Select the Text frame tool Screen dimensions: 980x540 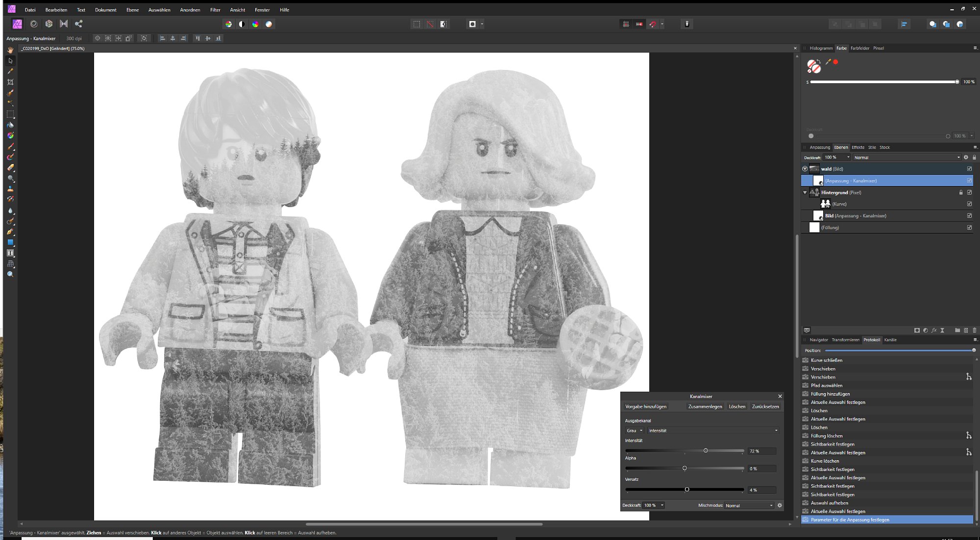click(10, 253)
